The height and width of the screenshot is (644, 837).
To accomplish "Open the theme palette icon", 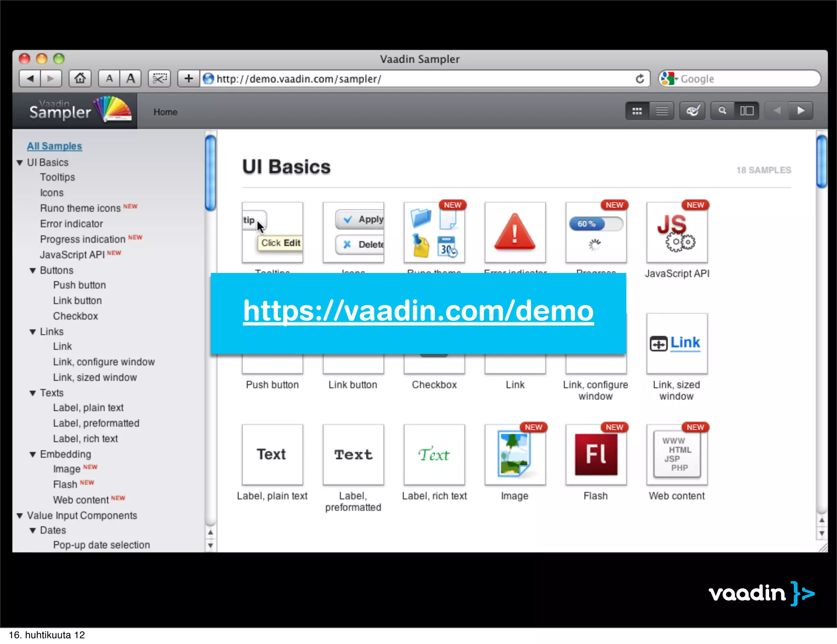I will 692,111.
